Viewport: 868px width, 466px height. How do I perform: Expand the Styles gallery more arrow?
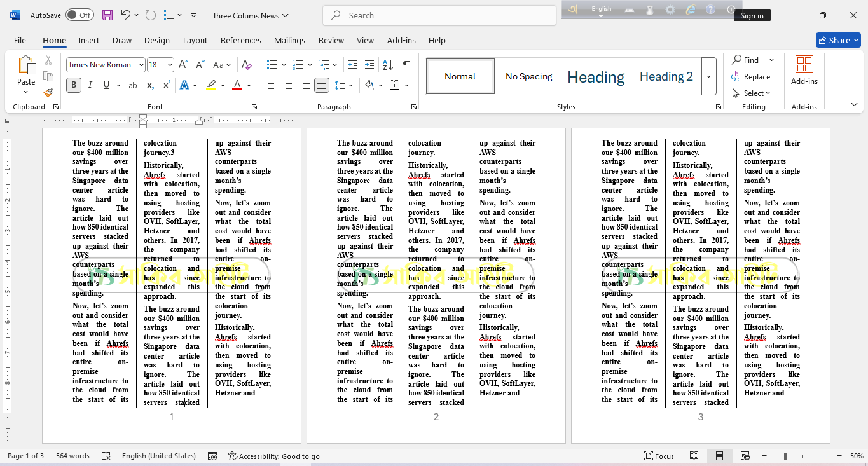[x=708, y=76]
